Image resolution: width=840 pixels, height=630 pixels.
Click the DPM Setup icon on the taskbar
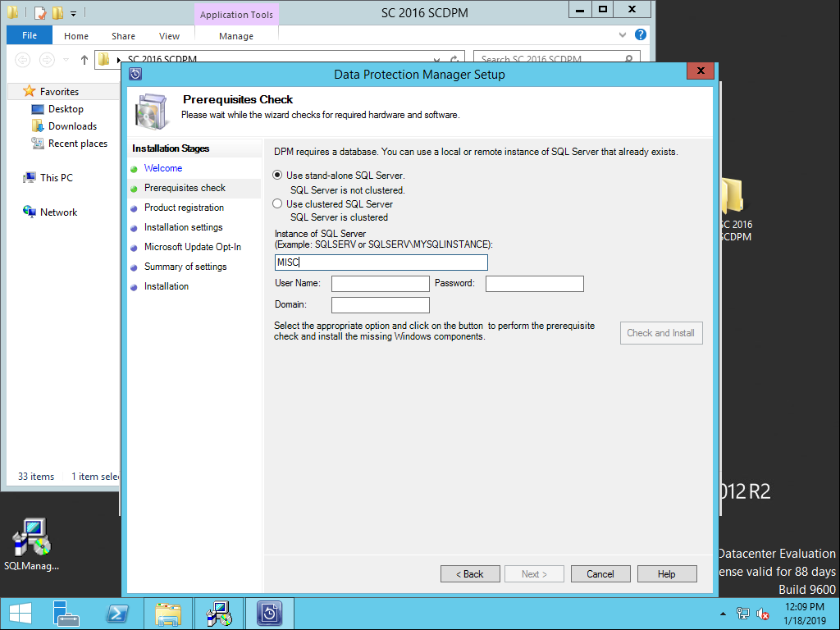[270, 613]
